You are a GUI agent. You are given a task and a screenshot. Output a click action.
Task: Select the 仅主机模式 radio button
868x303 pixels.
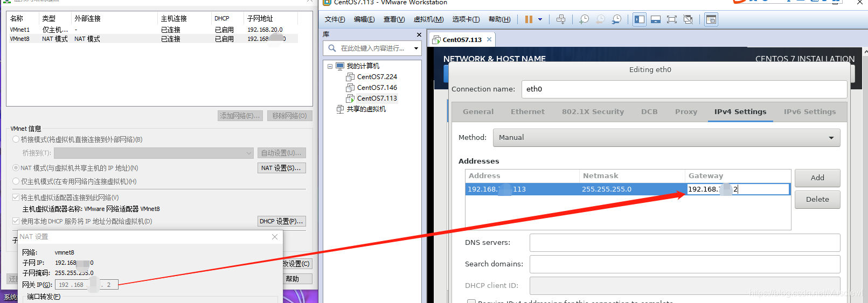click(x=16, y=181)
